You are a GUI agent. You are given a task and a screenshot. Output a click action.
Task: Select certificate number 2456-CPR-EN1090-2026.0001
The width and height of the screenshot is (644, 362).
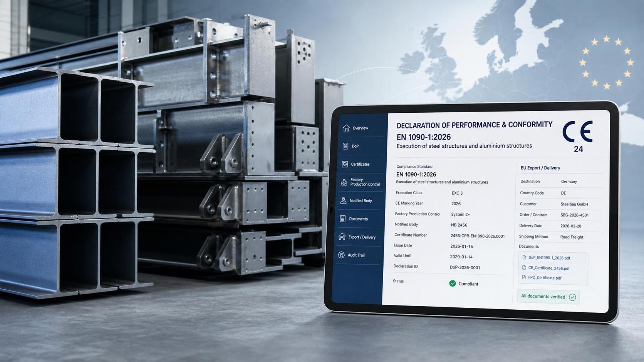pyautogui.click(x=478, y=236)
